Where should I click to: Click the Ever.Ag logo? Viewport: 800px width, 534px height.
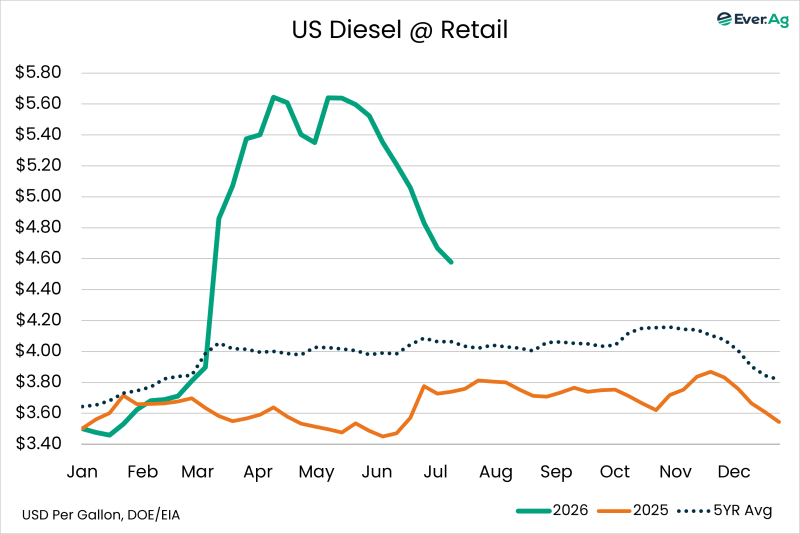coord(753,19)
